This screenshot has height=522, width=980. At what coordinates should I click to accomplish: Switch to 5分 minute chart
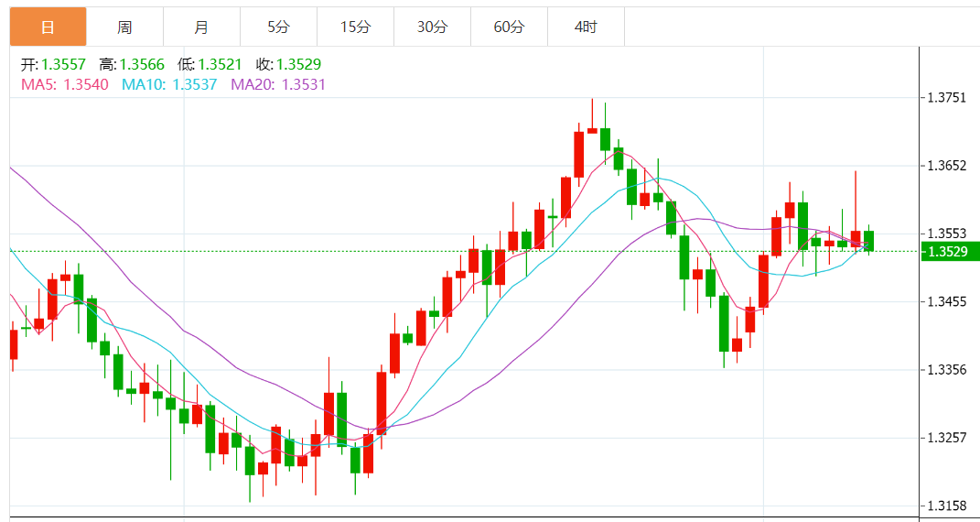[x=278, y=27]
